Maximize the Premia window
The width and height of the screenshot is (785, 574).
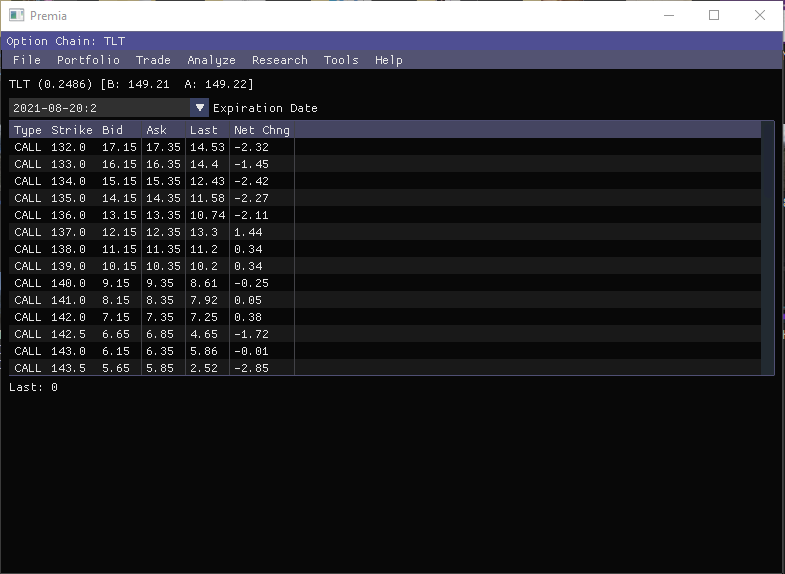pyautogui.click(x=714, y=16)
